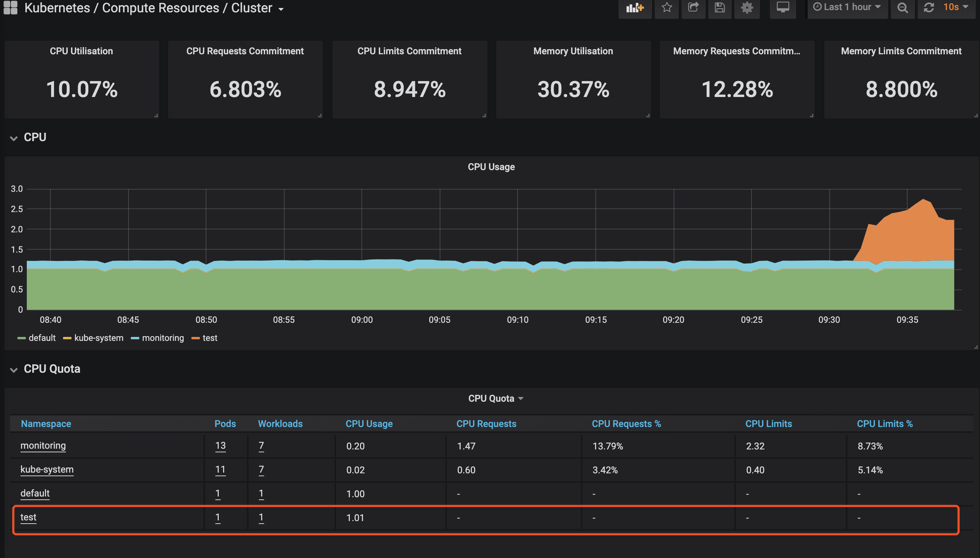Zoom out time range with magnifier
The image size is (980, 558).
click(x=902, y=8)
